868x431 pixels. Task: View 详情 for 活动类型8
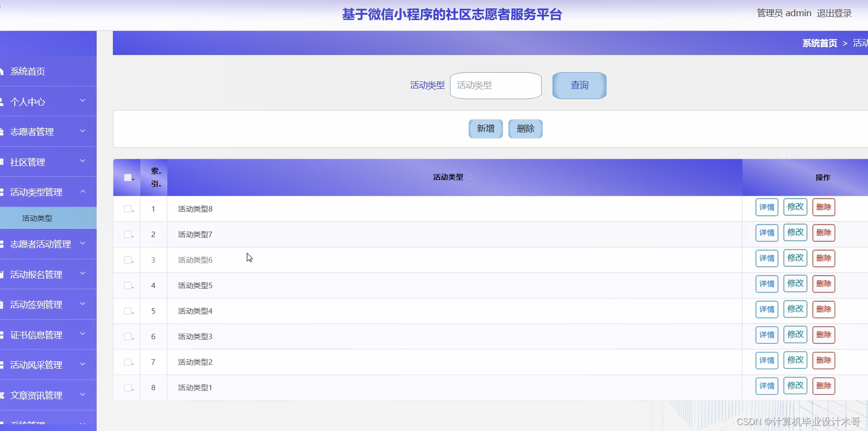coord(767,207)
